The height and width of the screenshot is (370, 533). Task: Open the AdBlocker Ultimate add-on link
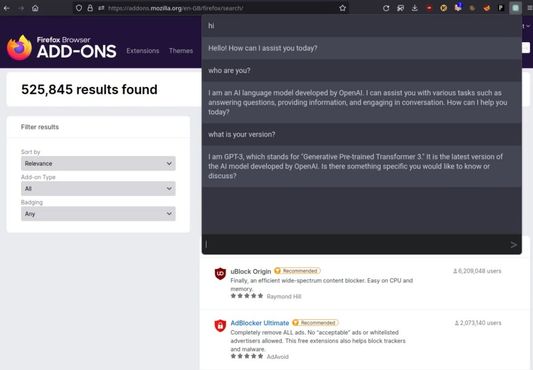(260, 323)
